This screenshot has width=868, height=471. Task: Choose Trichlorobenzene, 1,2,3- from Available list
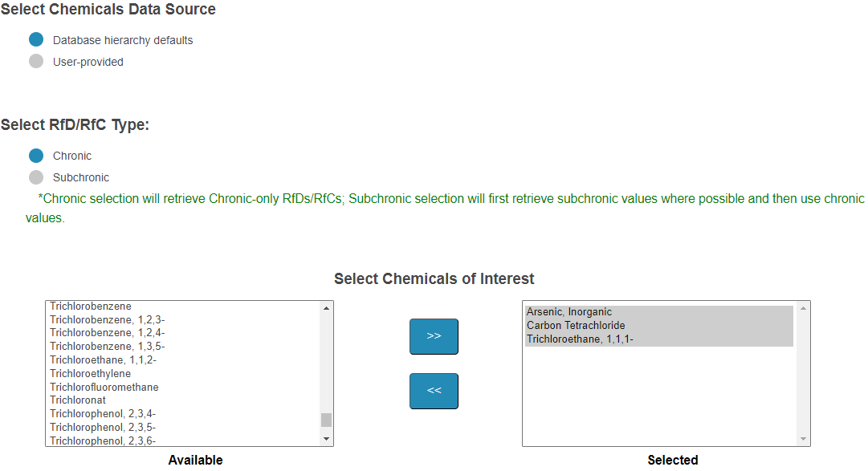pos(107,319)
